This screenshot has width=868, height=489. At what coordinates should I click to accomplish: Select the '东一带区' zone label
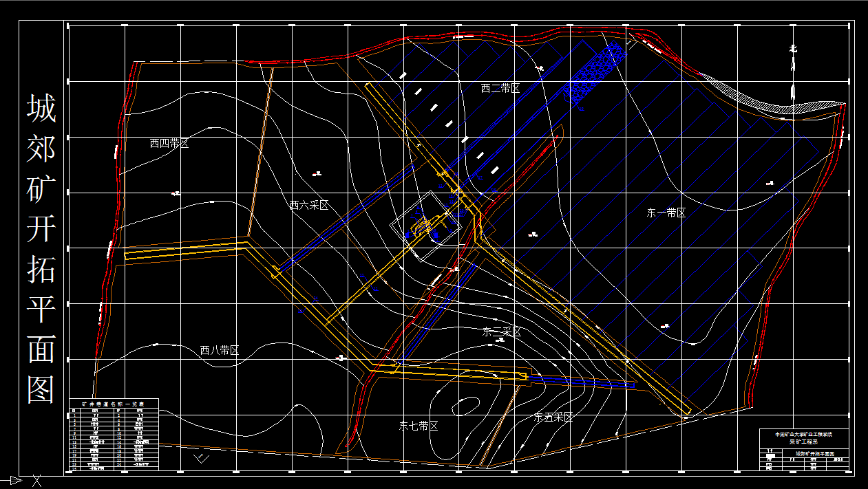pyautogui.click(x=666, y=213)
